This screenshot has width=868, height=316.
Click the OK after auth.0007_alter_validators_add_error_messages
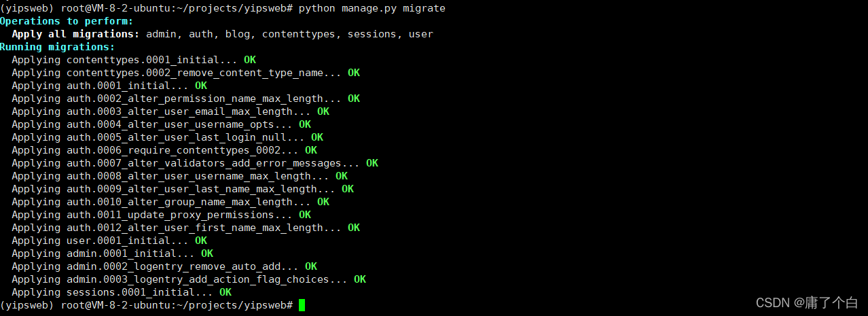click(x=372, y=163)
